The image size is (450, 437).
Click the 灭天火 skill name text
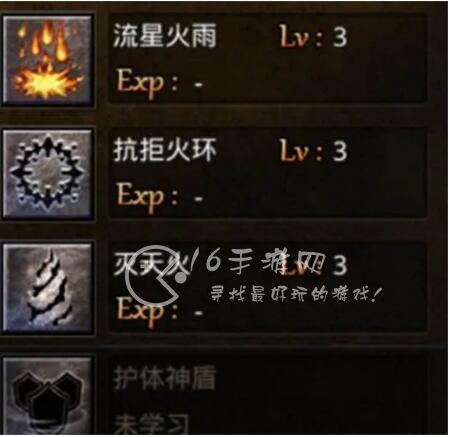(x=152, y=265)
